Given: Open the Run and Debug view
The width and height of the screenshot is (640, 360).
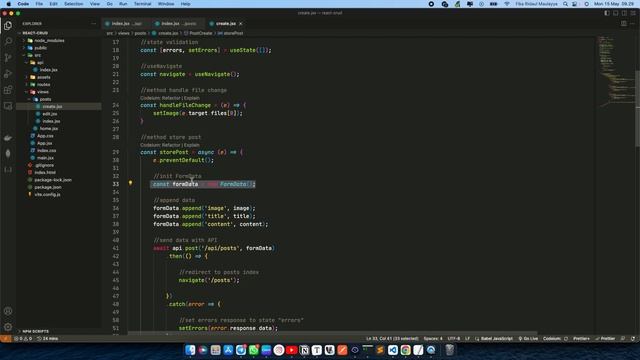Looking at the screenshot, I should 8,74.
